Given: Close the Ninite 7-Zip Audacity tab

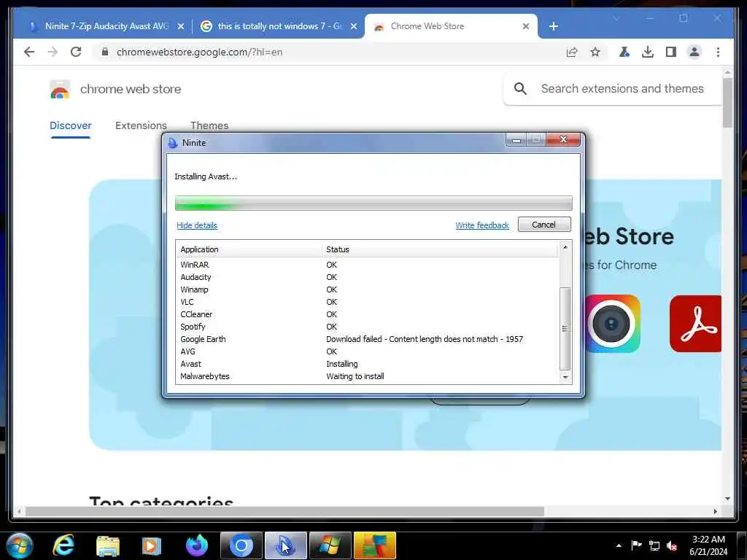Looking at the screenshot, I should [x=181, y=26].
